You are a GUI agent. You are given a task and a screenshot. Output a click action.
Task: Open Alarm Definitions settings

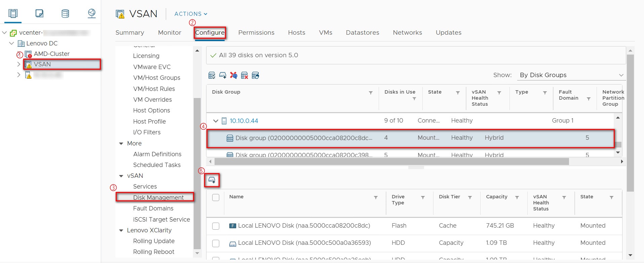157,154
